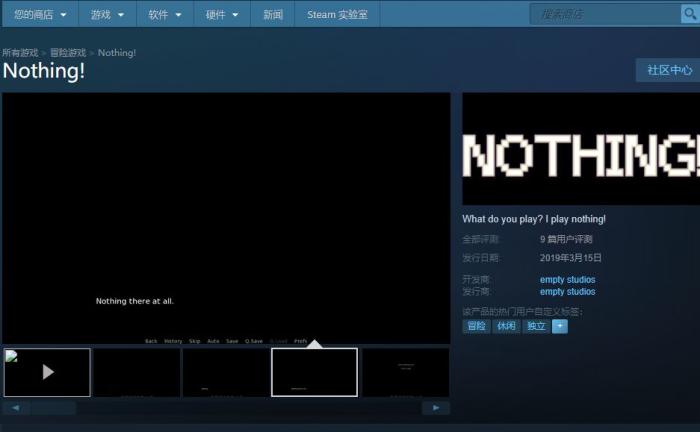Open Steam 实验室 menu item
700x432 pixels.
click(x=338, y=15)
